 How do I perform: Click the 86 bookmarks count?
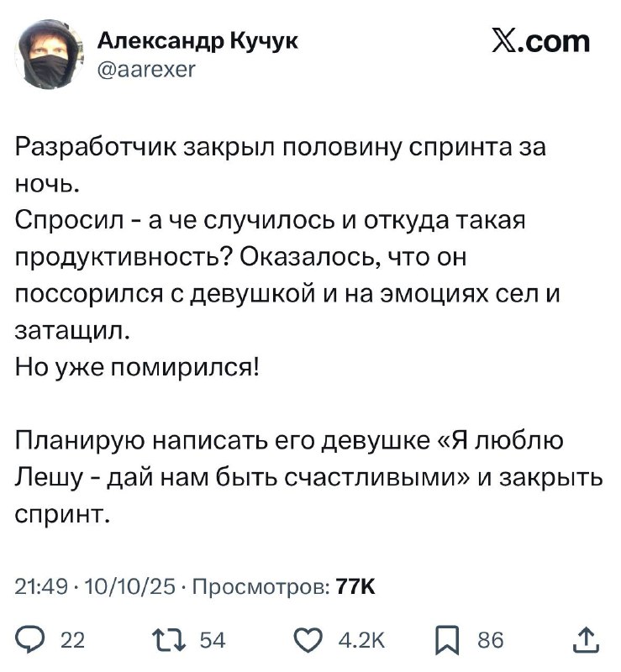491,641
